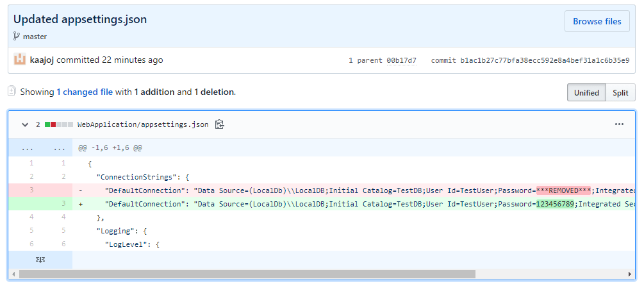Open the kaajoj author profile link
Screen dimensions: 644x286
pos(42,60)
